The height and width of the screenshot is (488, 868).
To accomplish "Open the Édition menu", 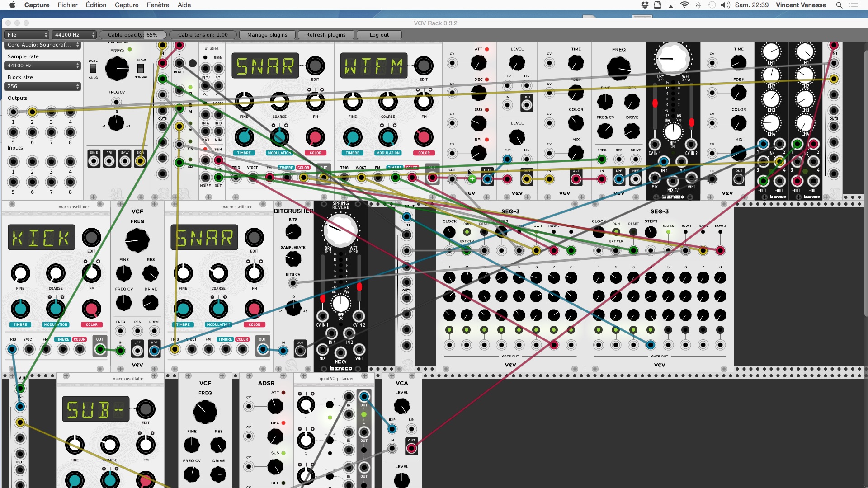I will click(96, 5).
